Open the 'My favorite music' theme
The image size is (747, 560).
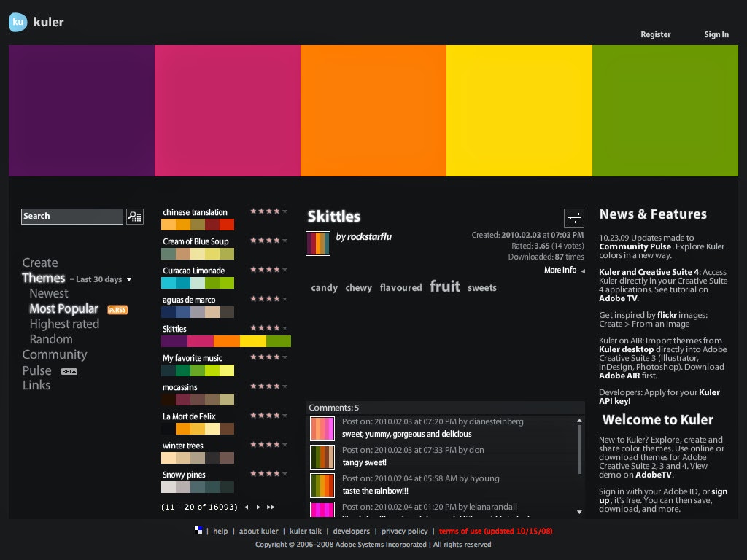(x=192, y=358)
